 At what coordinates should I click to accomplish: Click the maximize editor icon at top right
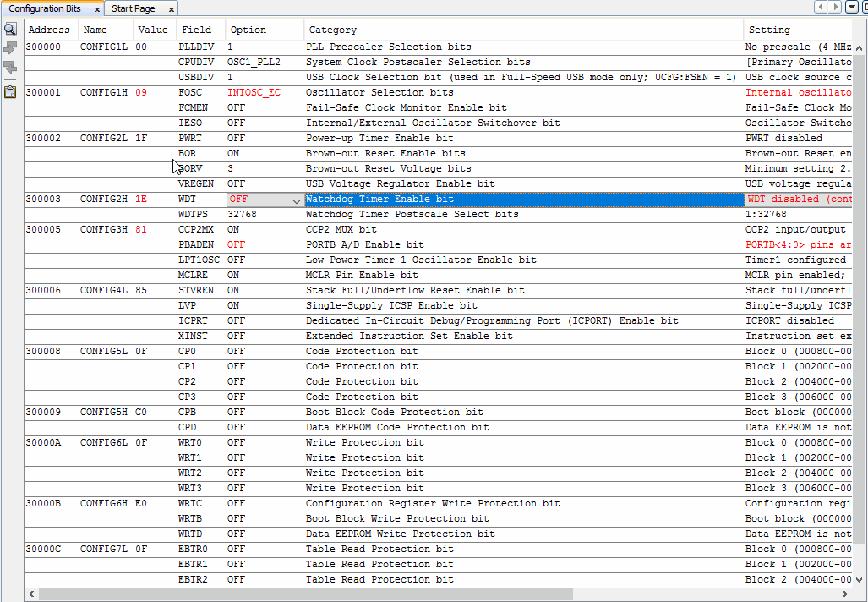point(865,7)
